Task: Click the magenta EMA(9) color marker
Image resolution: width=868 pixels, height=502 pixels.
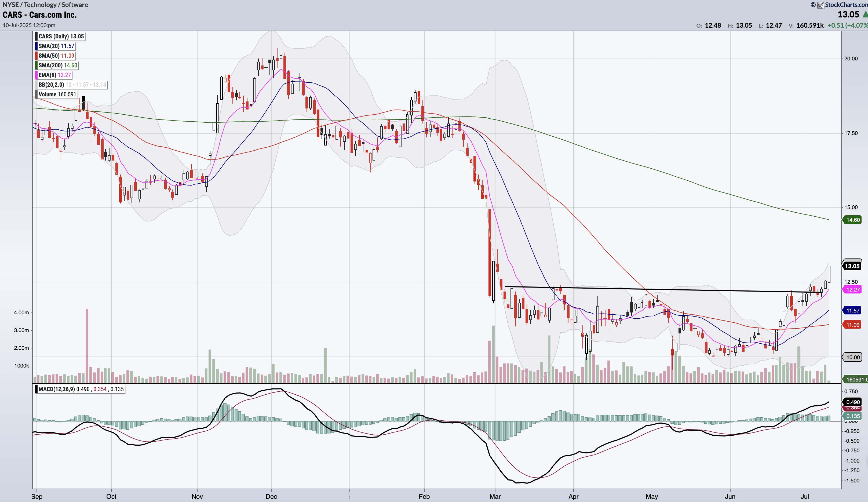Action: (36, 75)
